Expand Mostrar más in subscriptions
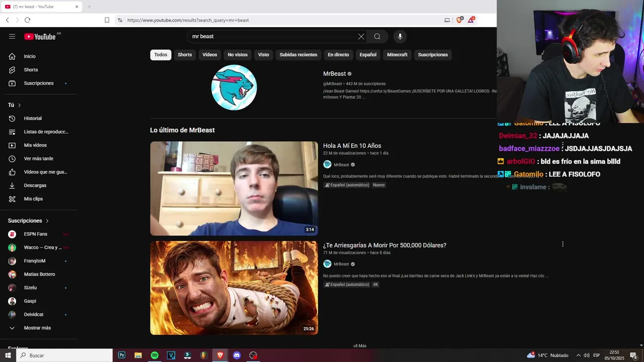644x362 pixels. pos(38,328)
